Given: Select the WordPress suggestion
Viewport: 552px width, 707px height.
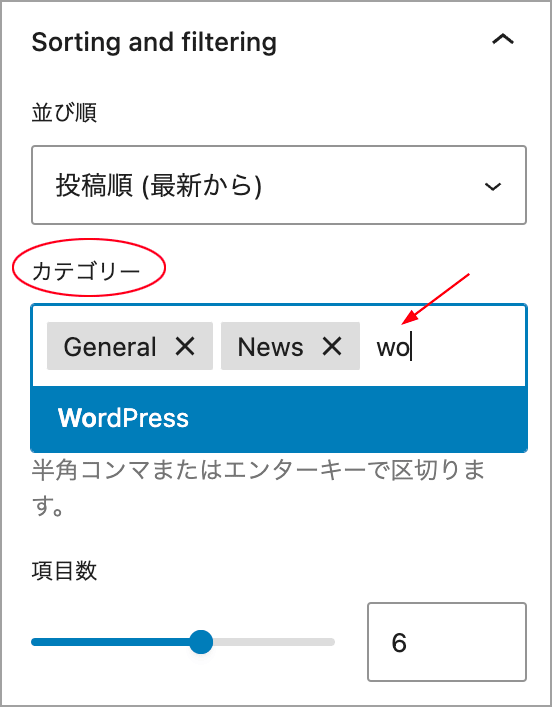Looking at the screenshot, I should click(279, 418).
